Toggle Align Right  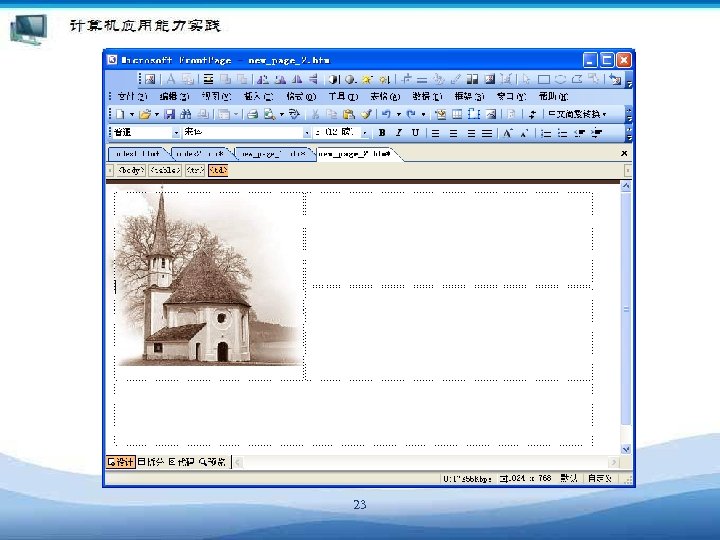click(x=471, y=133)
